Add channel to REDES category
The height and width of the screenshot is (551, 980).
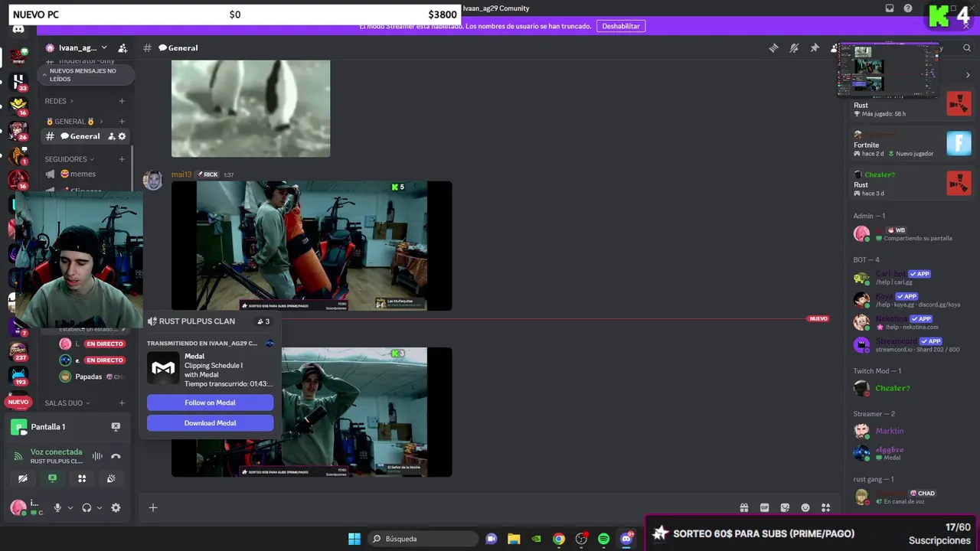[x=122, y=101]
